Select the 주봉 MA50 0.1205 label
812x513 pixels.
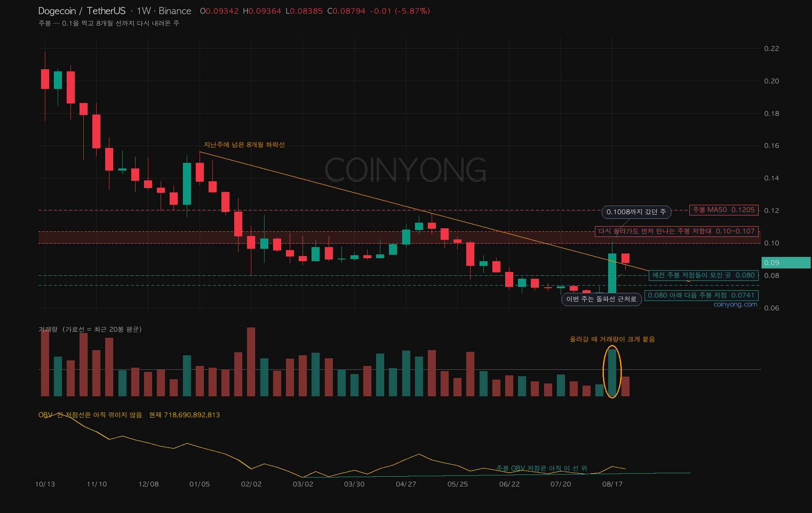coord(724,210)
